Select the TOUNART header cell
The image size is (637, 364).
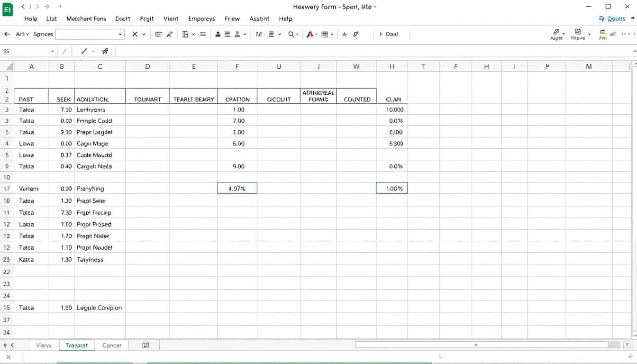point(147,96)
